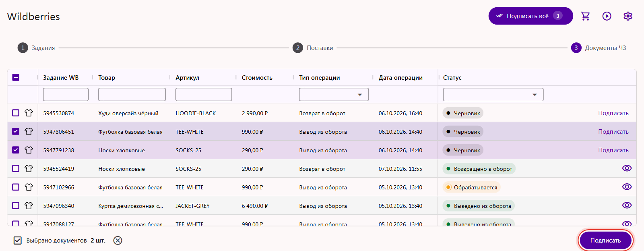Toggle the 'Выбрано документов' checkbox in footer

pyautogui.click(x=18, y=241)
